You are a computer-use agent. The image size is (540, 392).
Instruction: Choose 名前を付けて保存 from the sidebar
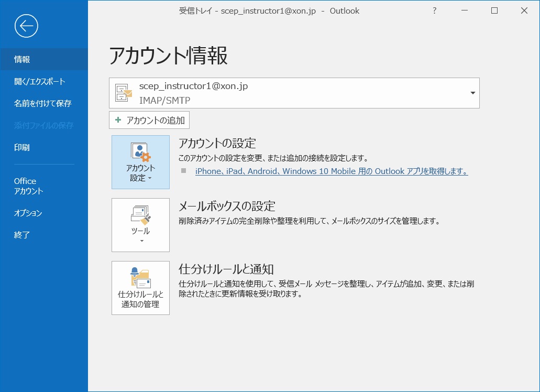click(x=42, y=103)
